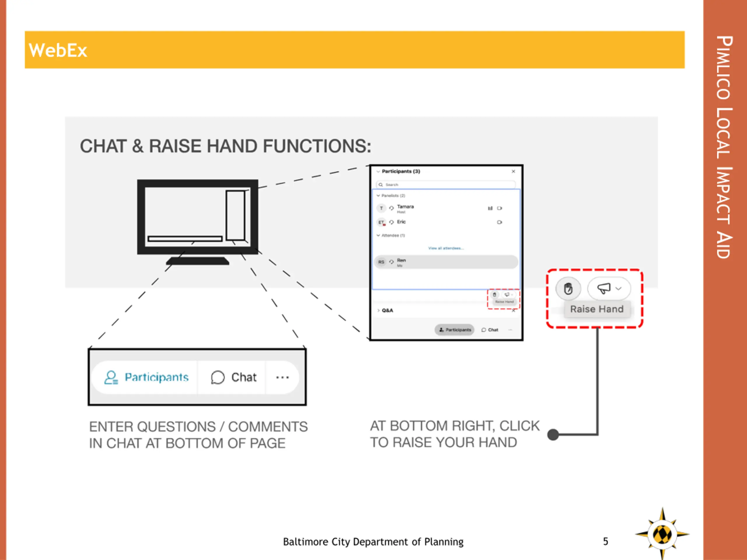
Task: Click the audio headset icon beside Eric
Action: pyautogui.click(x=391, y=222)
